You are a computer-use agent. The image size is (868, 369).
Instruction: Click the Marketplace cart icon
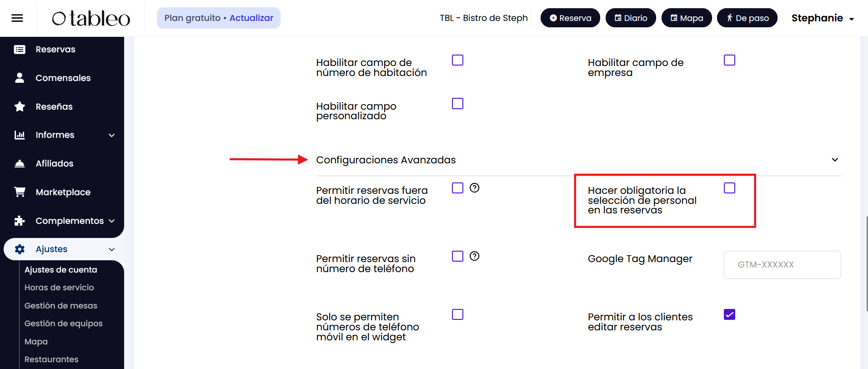[x=20, y=192]
